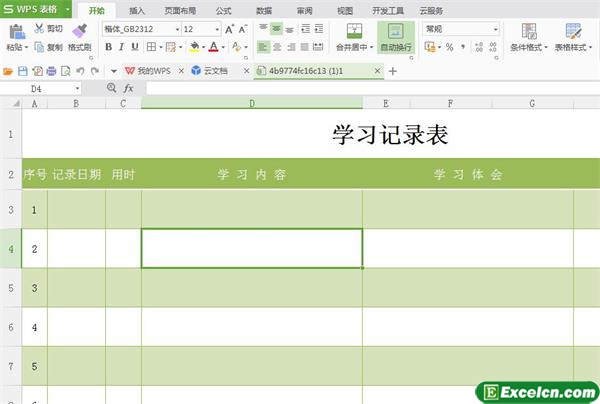Screen dimensions: 600x404
Task: Open the font color dropdown arrow
Action: (223, 47)
